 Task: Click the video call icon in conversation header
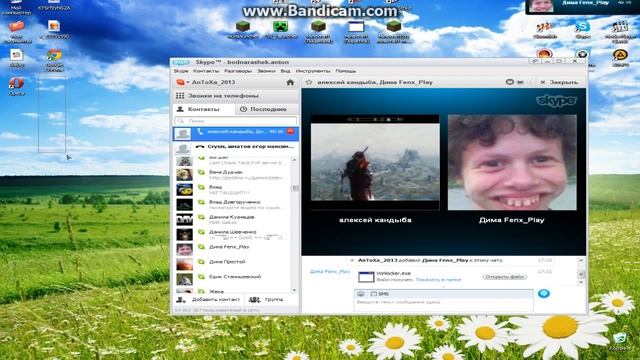point(520,82)
